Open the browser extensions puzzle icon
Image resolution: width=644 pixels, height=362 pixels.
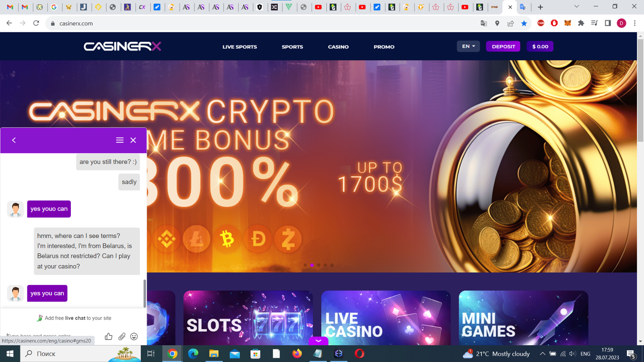click(581, 23)
